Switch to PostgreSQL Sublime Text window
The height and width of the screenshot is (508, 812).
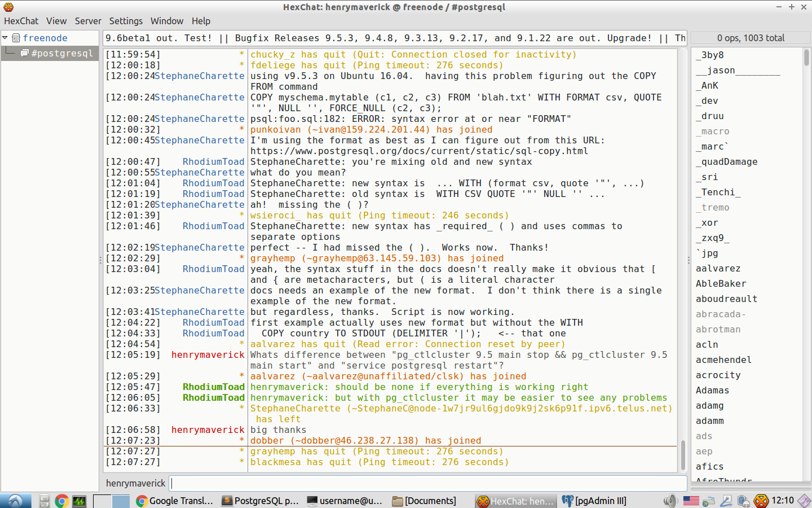coord(260,501)
